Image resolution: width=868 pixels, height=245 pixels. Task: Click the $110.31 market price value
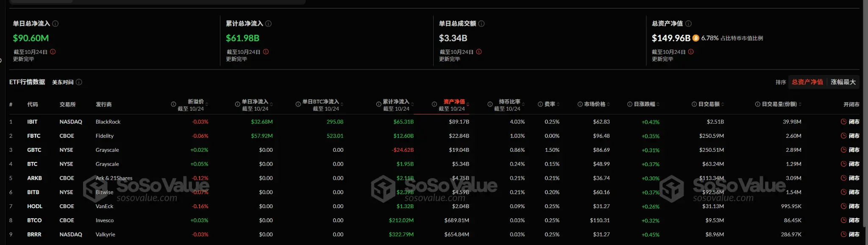[x=600, y=220]
